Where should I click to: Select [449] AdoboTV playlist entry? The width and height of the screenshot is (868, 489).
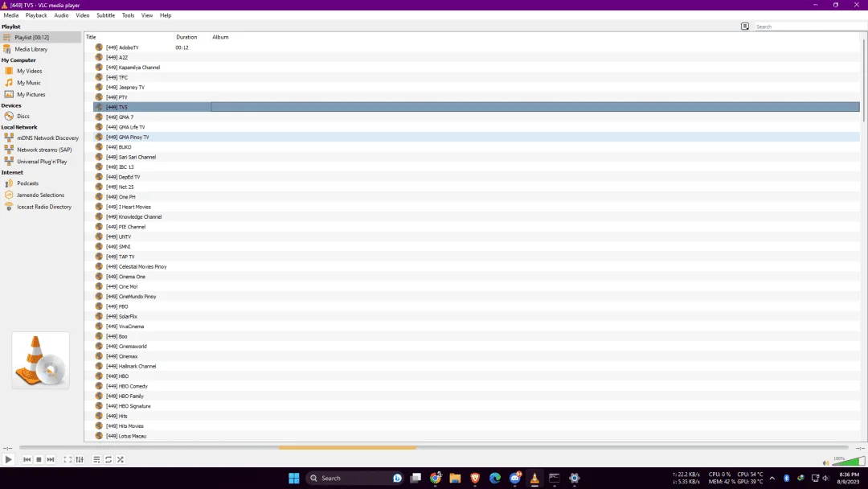tap(476, 47)
